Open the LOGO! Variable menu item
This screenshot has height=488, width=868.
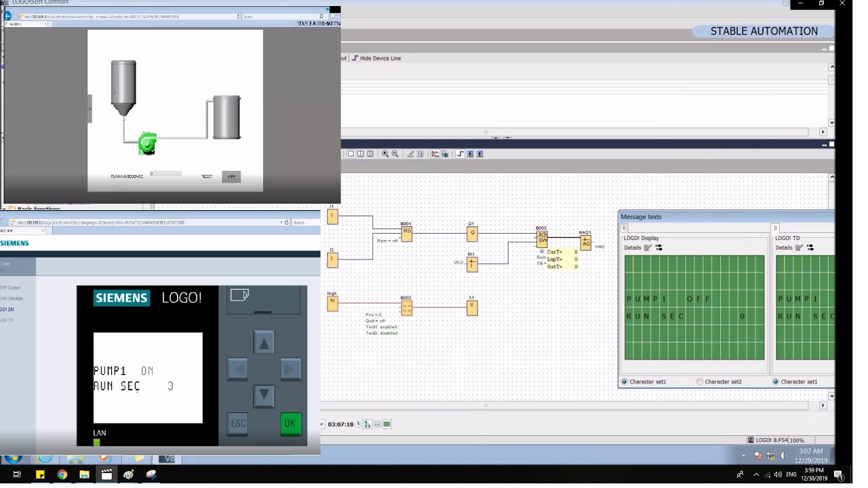12,298
